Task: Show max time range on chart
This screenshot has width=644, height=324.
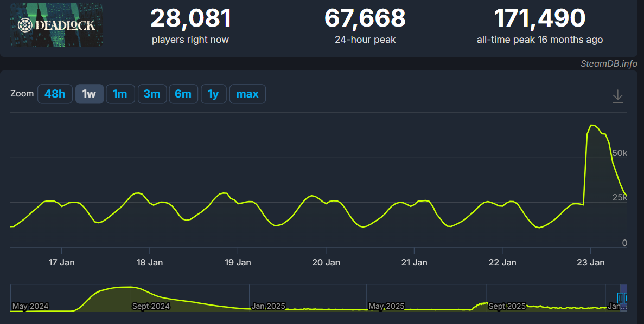Action: (247, 94)
